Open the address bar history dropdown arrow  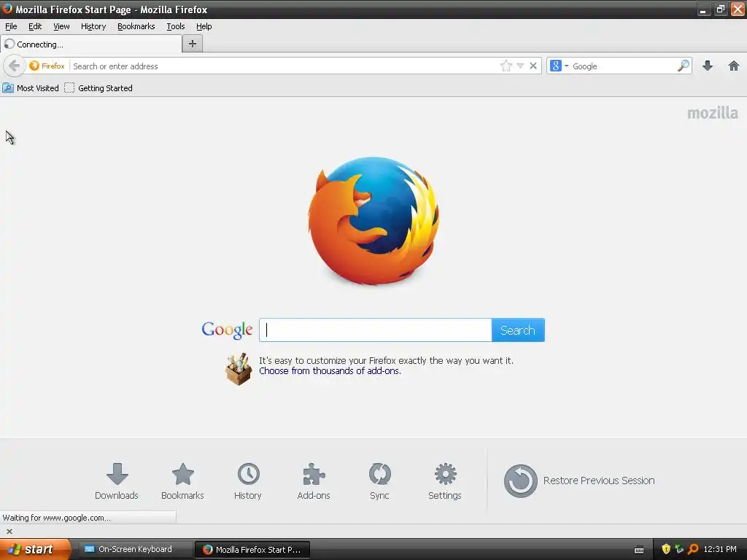click(x=520, y=66)
